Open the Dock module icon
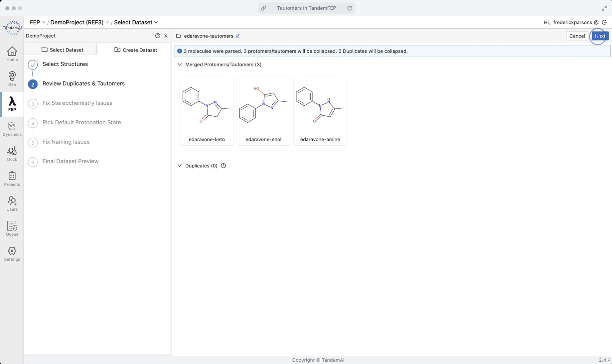612x364 pixels. (x=12, y=154)
